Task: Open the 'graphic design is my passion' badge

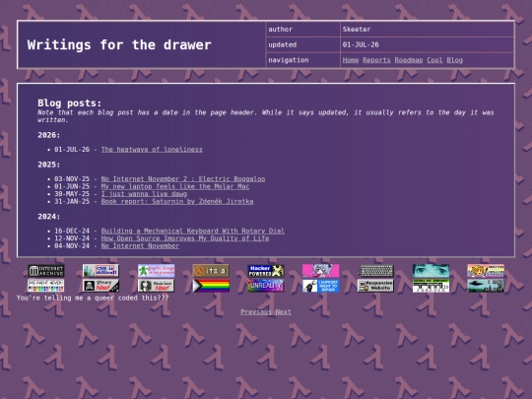Action: (x=156, y=271)
